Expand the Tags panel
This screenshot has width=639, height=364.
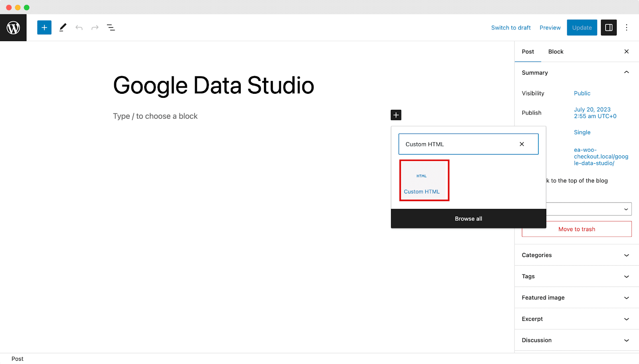point(577,276)
